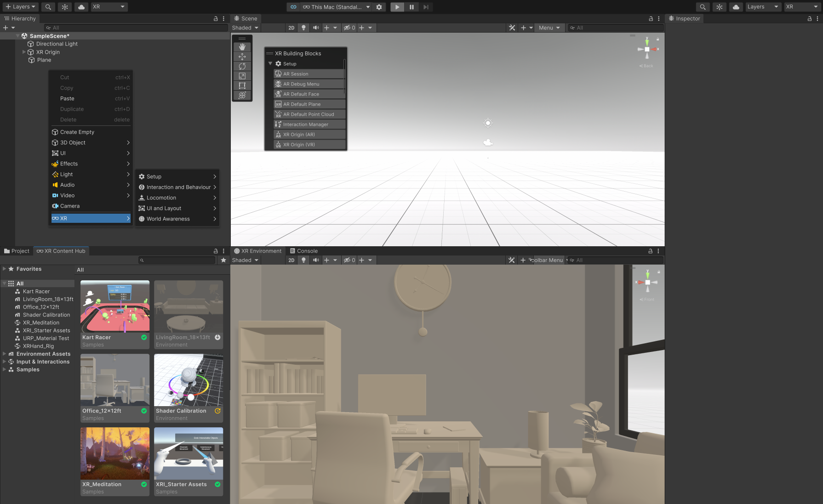Add the AR Default Point Cloud block
This screenshot has height=504, width=823.
(309, 114)
